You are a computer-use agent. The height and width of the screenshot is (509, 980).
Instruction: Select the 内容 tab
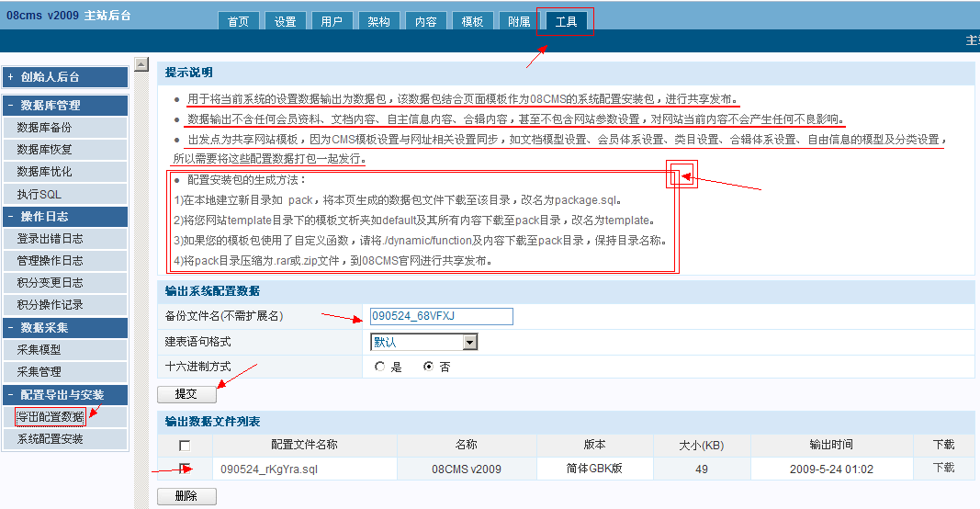tap(425, 21)
